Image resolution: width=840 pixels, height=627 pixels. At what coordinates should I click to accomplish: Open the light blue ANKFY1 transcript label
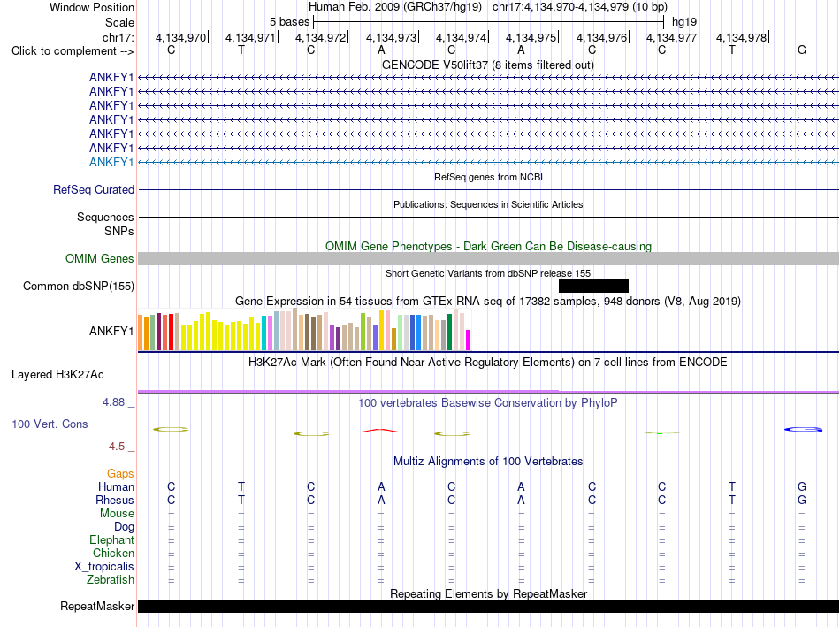111,162
